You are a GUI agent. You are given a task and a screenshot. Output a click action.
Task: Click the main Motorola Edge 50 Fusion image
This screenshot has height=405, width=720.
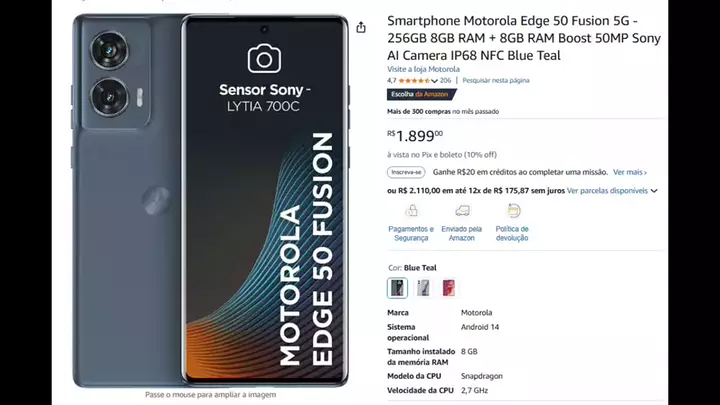click(x=210, y=200)
